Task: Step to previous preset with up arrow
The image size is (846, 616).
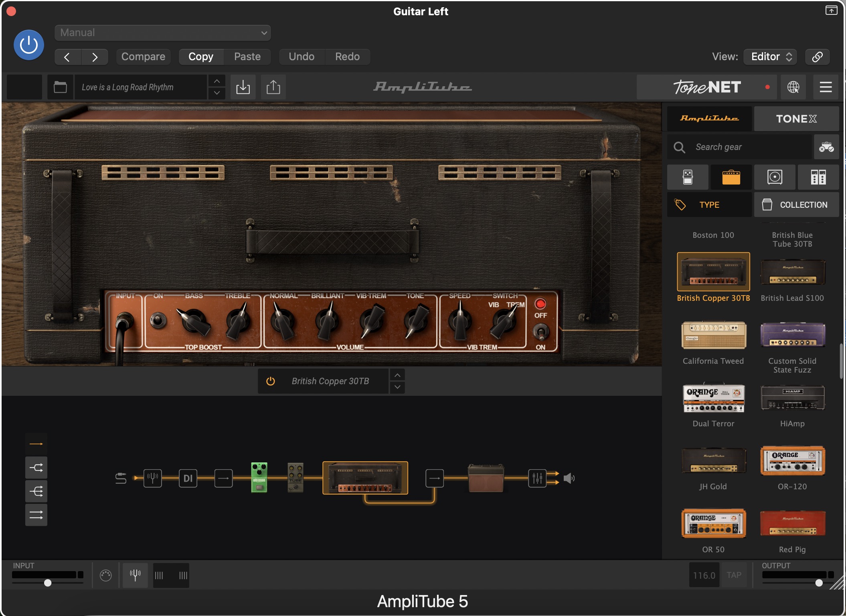Action: click(x=217, y=81)
